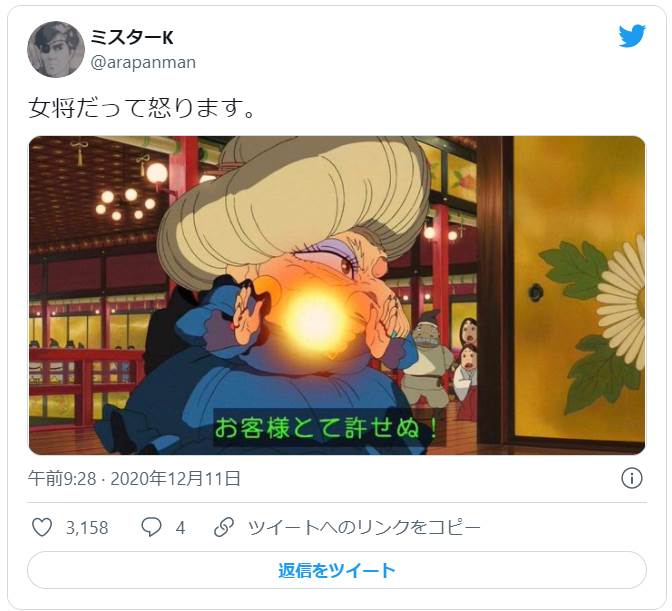Click the chain link copy icon
The image size is (672, 611).
(224, 527)
